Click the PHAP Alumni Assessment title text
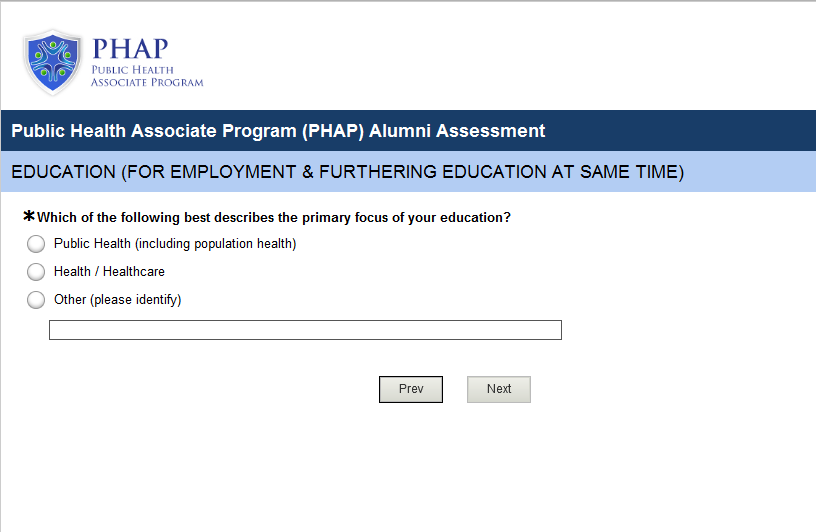The width and height of the screenshot is (816, 532). click(x=278, y=131)
